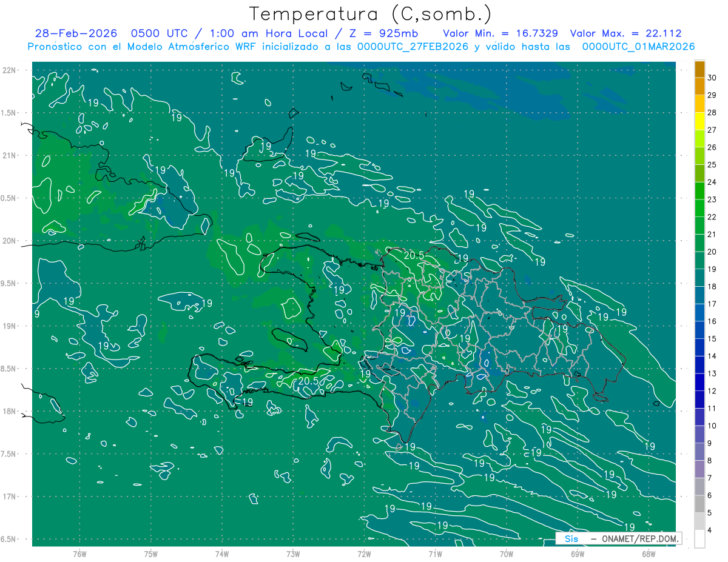Click the '69W' longitude axis label
728x562 pixels.
tap(577, 555)
